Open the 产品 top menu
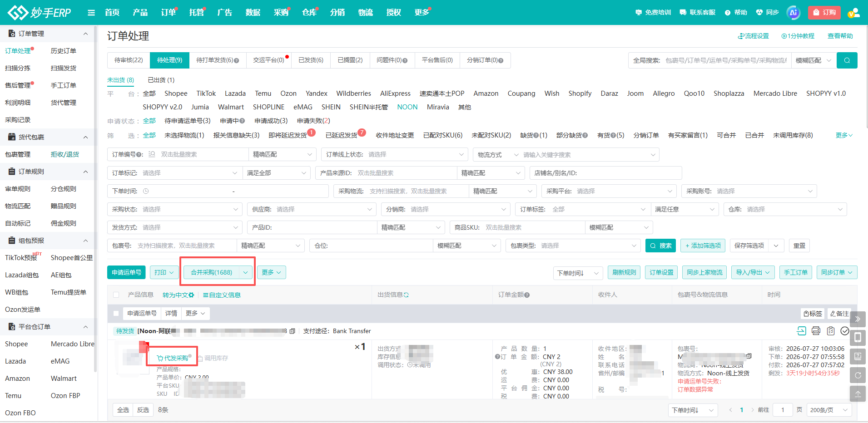Viewport: 868px width, 423px height. click(x=140, y=13)
